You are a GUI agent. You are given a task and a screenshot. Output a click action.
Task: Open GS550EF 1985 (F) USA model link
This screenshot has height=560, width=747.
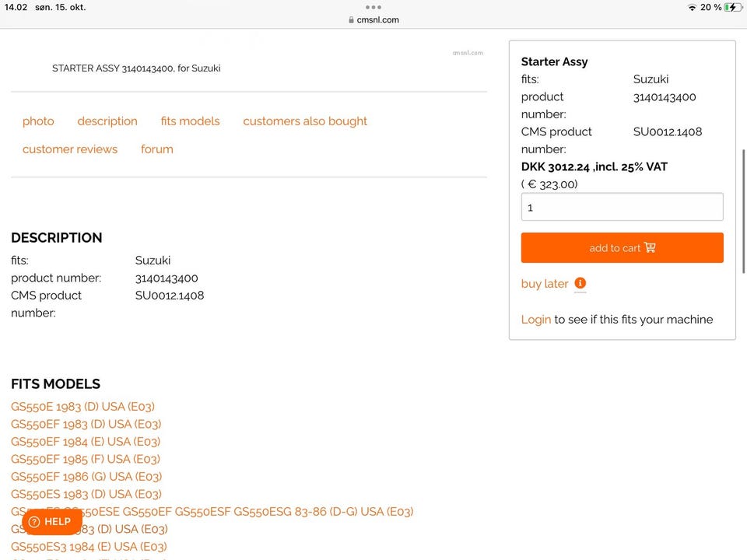[x=86, y=459]
